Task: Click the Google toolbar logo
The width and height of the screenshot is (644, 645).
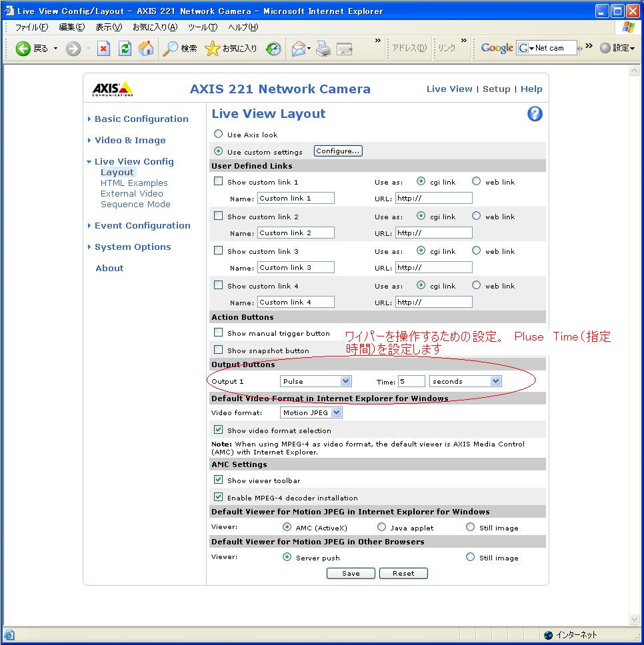Action: coord(497,48)
